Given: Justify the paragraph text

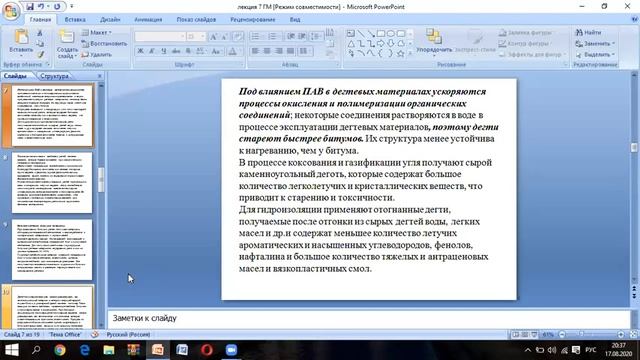Looking at the screenshot, I should pos(291,51).
